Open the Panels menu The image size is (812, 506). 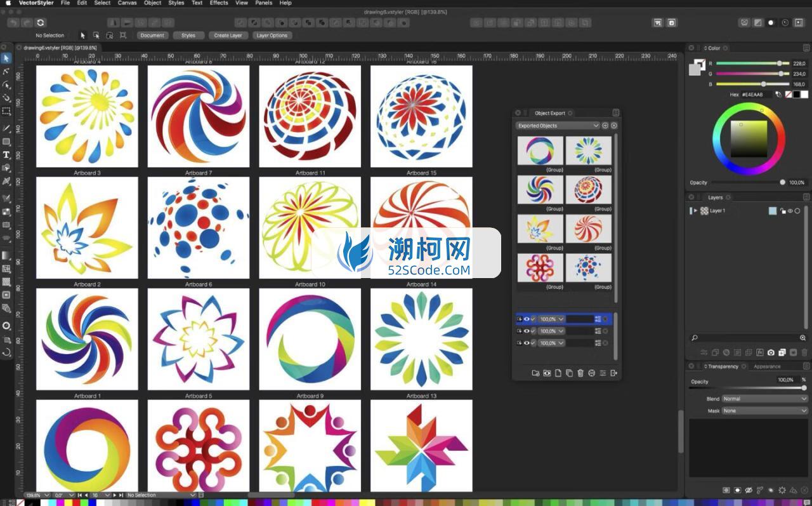(x=263, y=3)
